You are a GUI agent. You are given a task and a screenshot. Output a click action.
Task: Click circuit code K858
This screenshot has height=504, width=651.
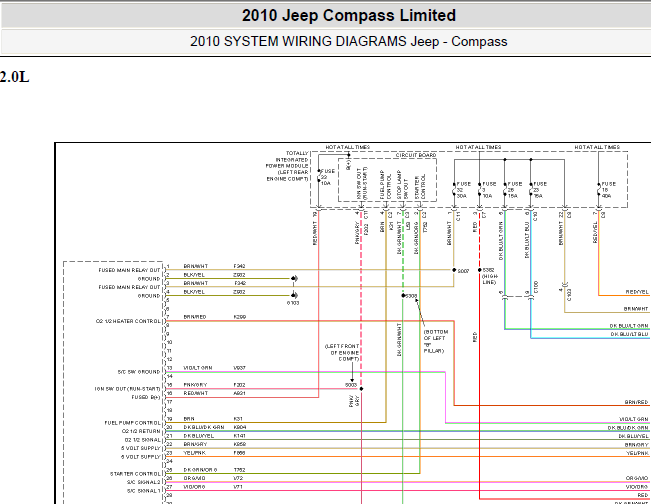[240, 444]
